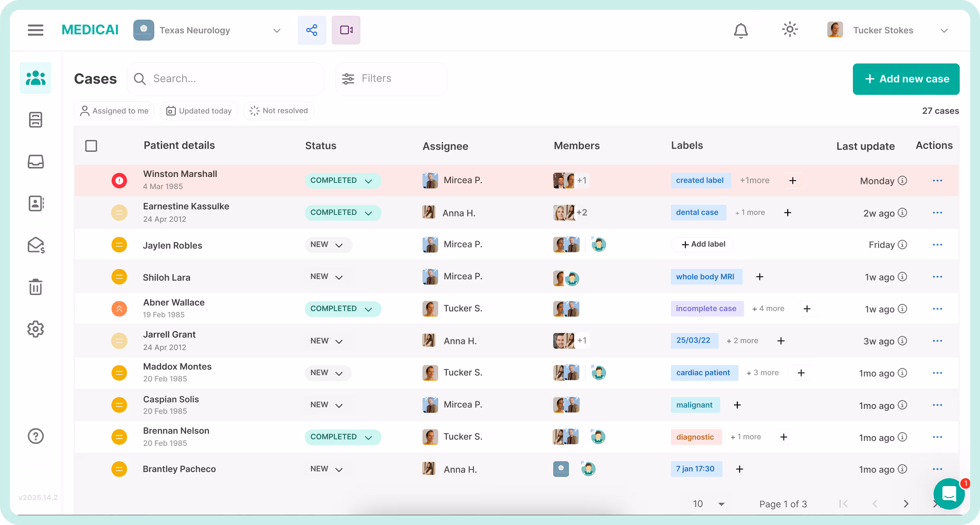
Task: Toggle the 'Assigned to me' filter
Action: (x=114, y=111)
